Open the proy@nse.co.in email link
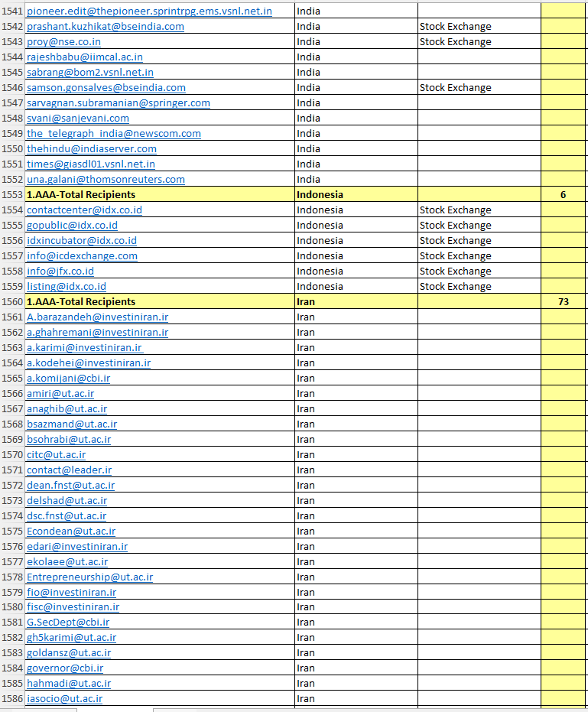This screenshot has width=588, height=712. coord(63,42)
